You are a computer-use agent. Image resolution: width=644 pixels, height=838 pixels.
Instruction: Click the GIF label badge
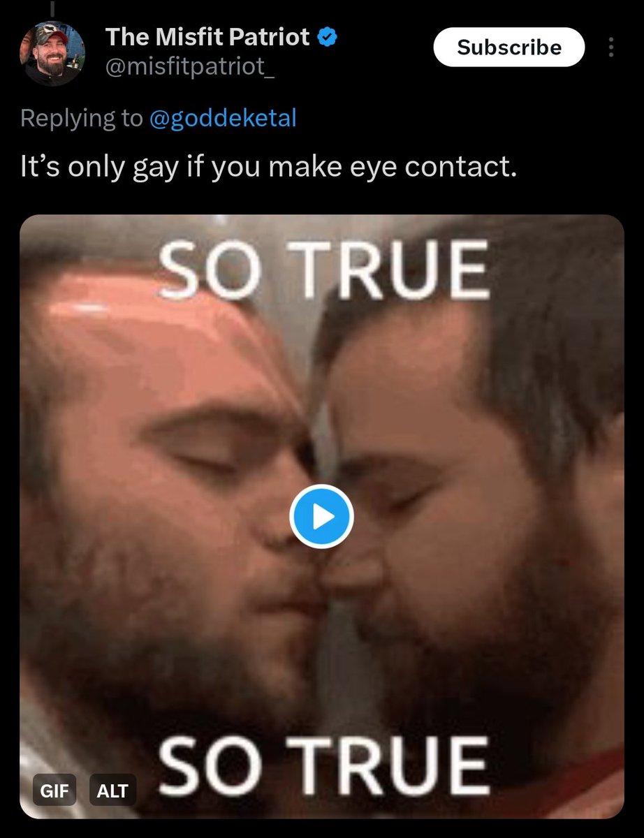pyautogui.click(x=54, y=791)
